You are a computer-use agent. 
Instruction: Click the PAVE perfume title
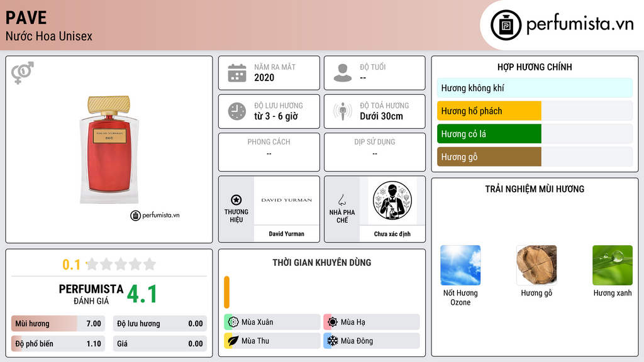(26, 18)
